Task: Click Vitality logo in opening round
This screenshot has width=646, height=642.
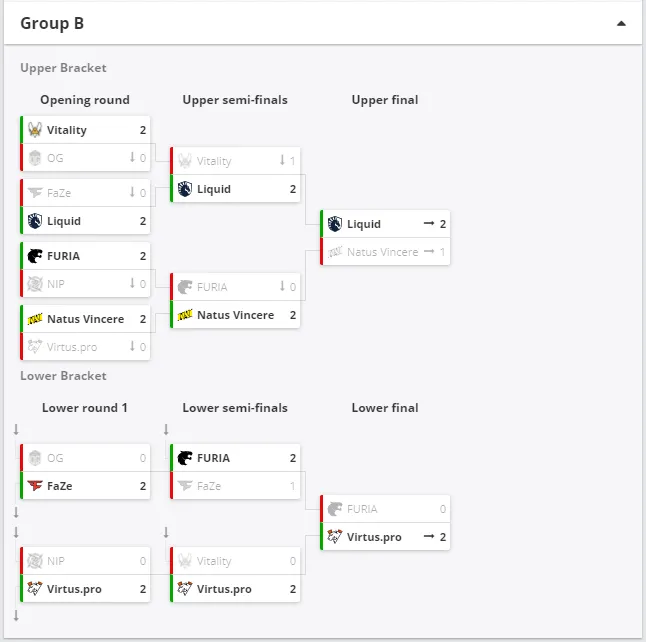Action: coord(35,130)
